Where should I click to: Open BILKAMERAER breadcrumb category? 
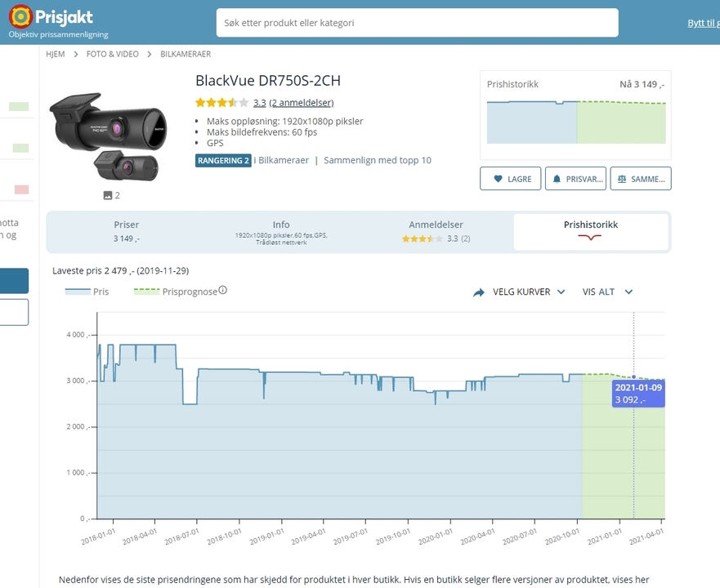(186, 54)
